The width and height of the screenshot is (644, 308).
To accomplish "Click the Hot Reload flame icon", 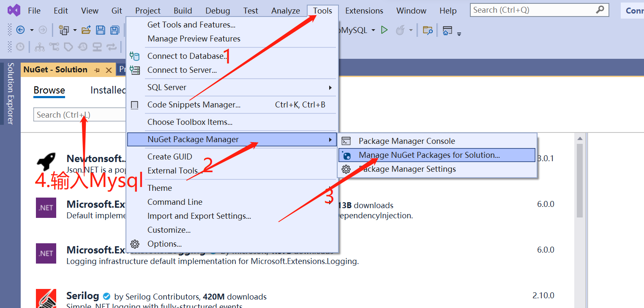I will point(400,30).
